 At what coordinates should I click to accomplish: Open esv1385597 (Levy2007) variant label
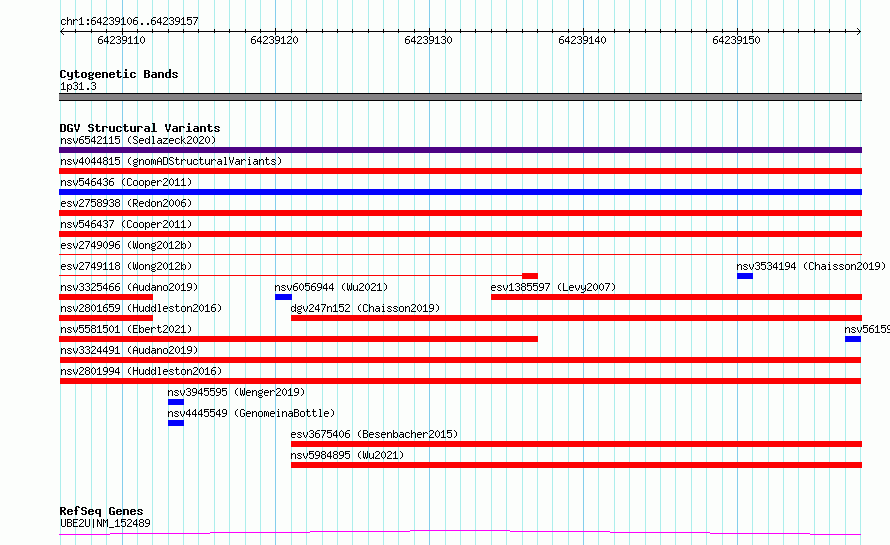(553, 287)
